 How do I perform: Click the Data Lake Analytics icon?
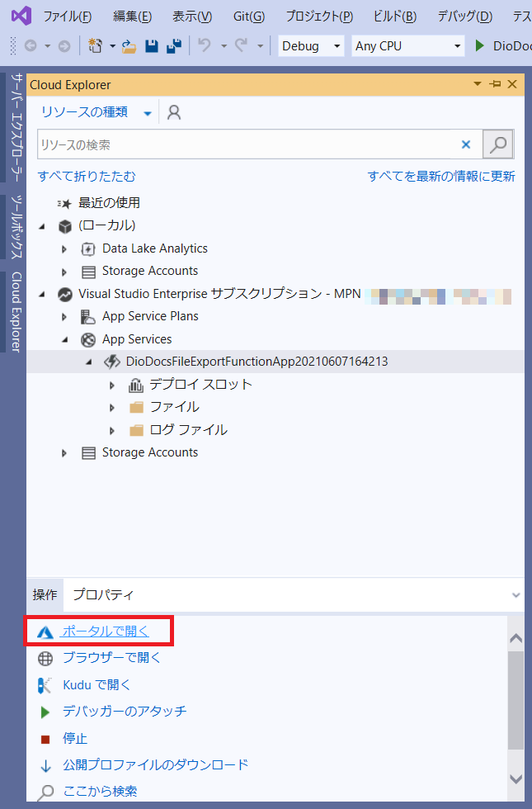[88, 248]
